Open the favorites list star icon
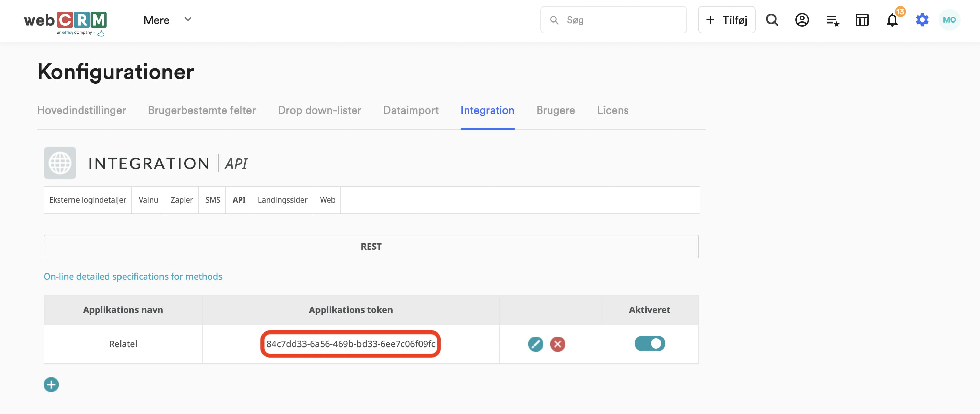 [x=832, y=20]
